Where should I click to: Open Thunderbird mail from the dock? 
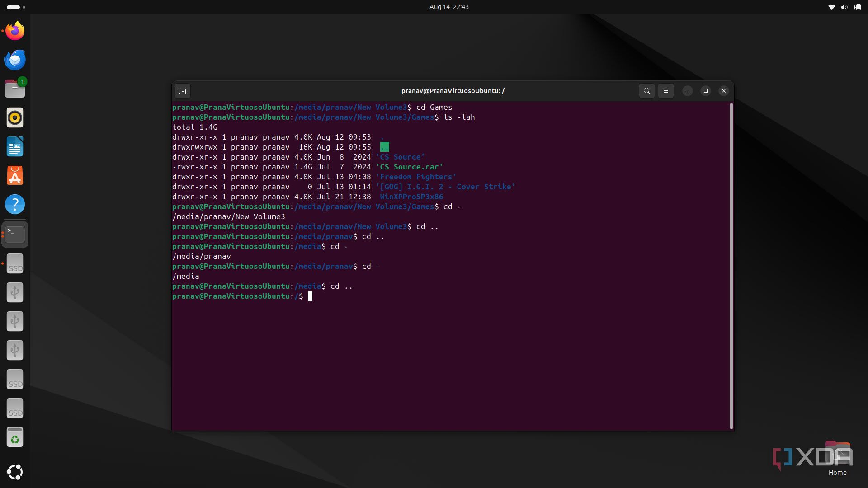point(15,60)
